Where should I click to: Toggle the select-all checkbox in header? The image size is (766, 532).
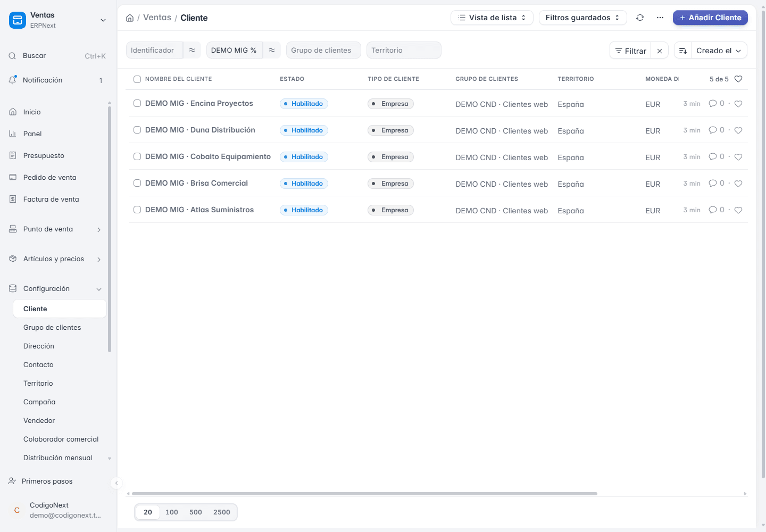[x=137, y=79]
